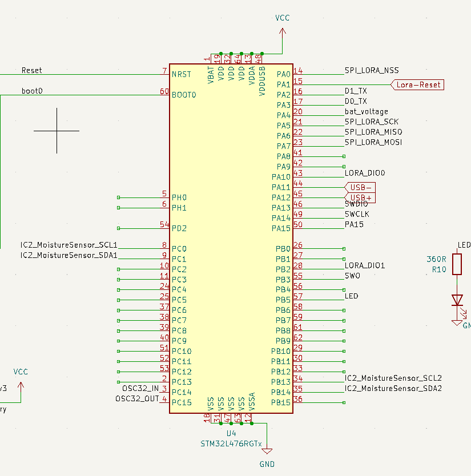This screenshot has width=471, height=476.
Task: Select the USB+ global label
Action: coord(360,197)
